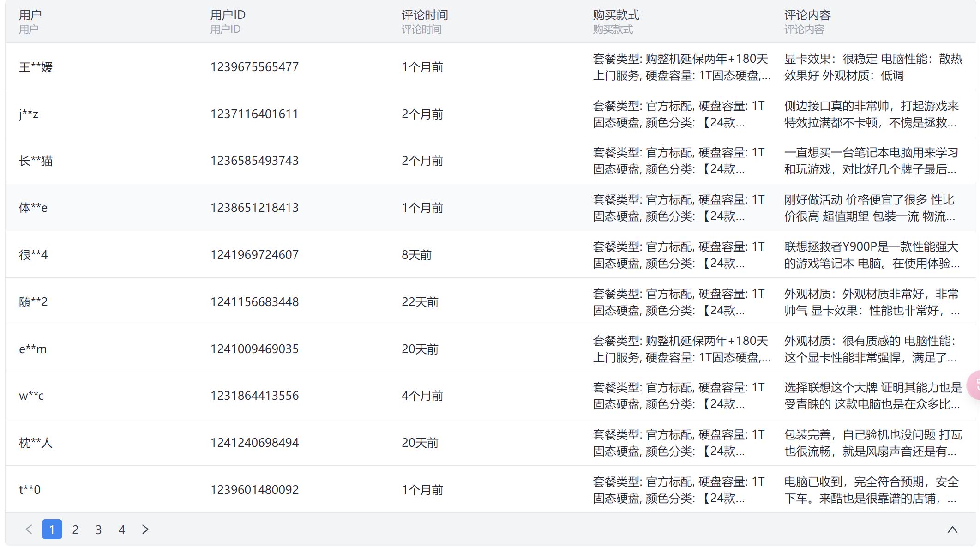Click 22天前 comment time
Viewport: 980px width, 547px height.
(420, 302)
